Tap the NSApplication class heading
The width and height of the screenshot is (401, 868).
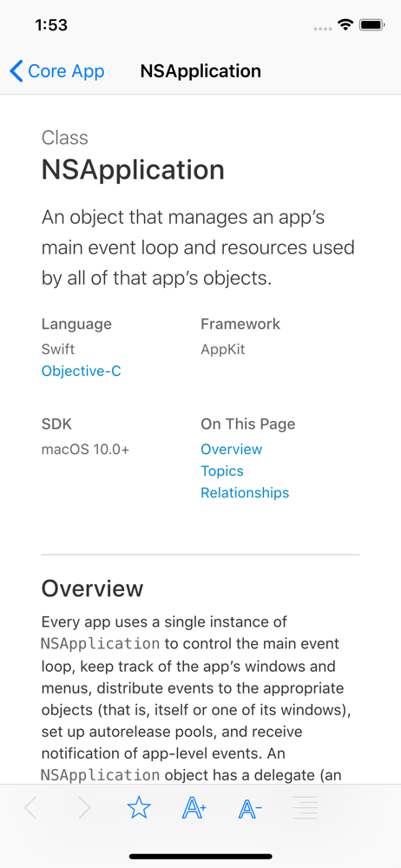(133, 170)
